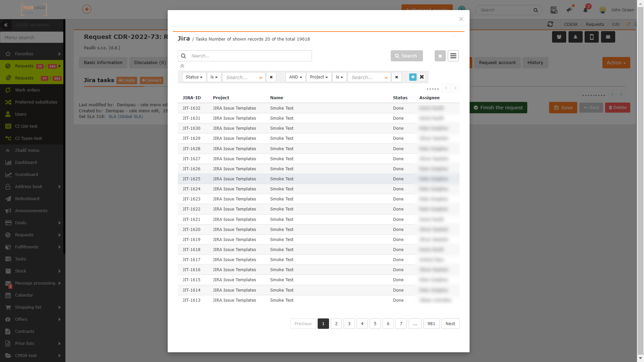Open the Status value search combo box
Screen dimensions: 644x362
pos(244,77)
